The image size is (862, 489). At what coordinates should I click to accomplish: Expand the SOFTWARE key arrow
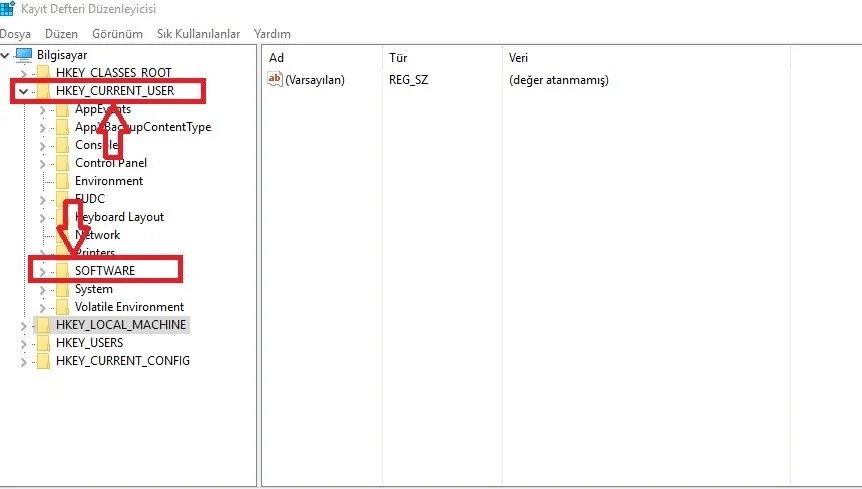(42, 271)
